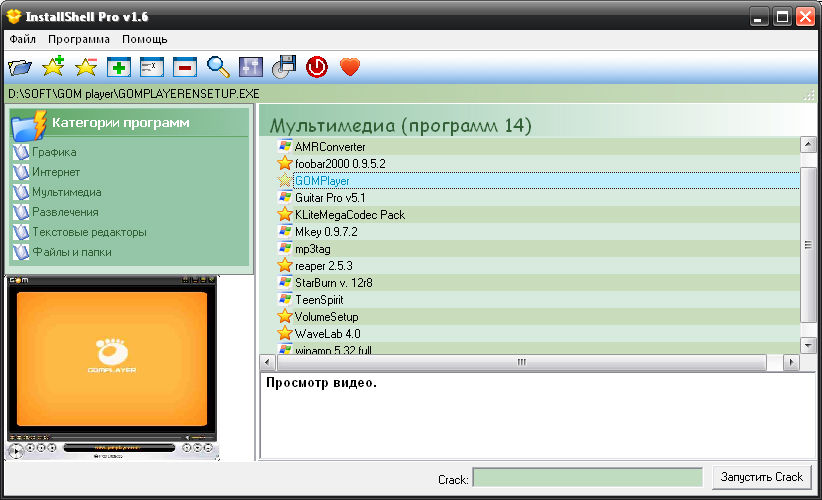This screenshot has height=500, width=822.
Task: Click the Запустить Crack button
Action: (761, 477)
